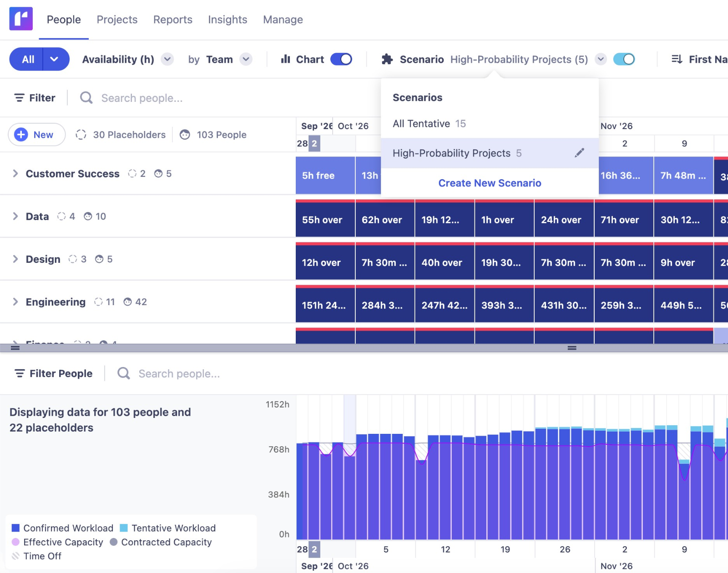Click the sort icon beside First Name
Screen dimensions: 728x573
677,59
